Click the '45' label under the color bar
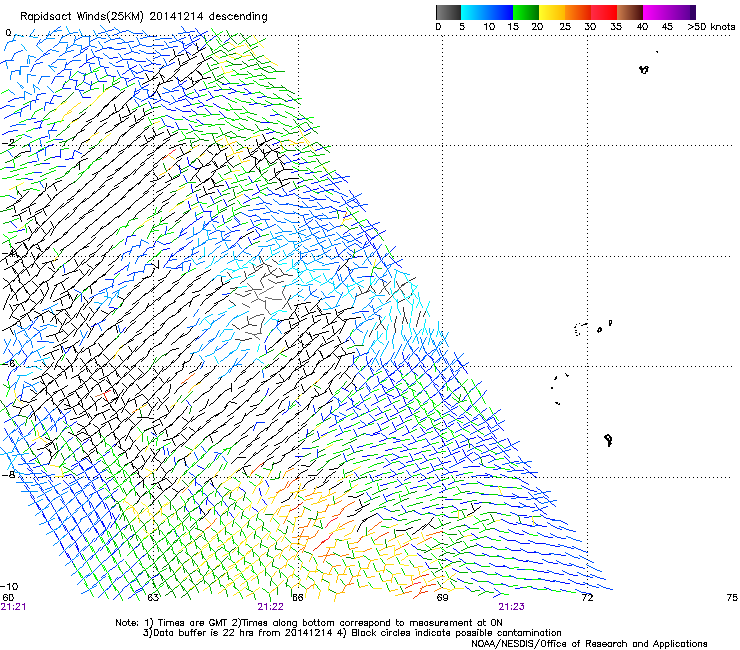The width and height of the screenshot is (740, 650). (x=667, y=27)
